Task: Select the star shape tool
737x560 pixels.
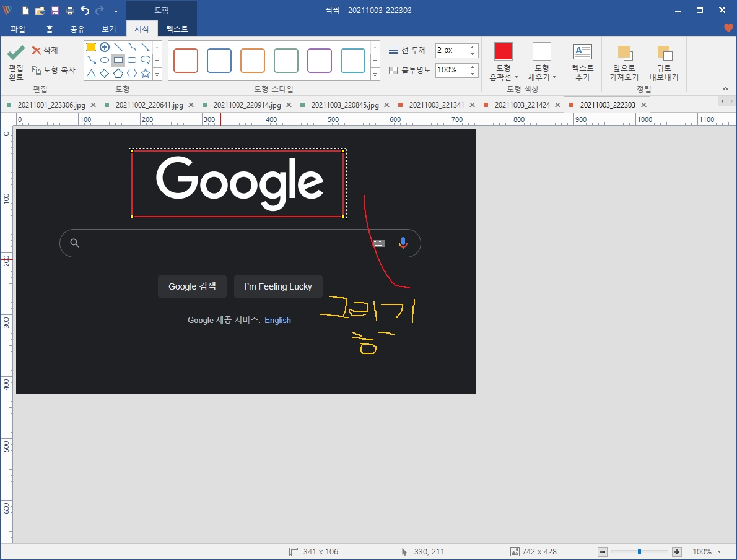Action: (x=146, y=74)
